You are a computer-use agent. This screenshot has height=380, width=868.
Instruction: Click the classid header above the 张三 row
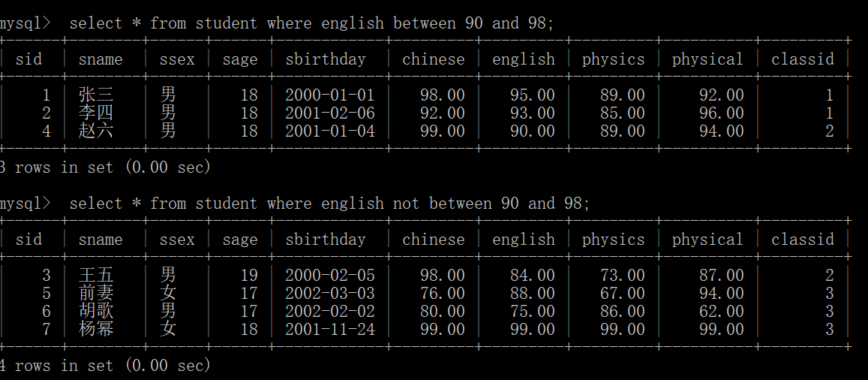(802, 59)
